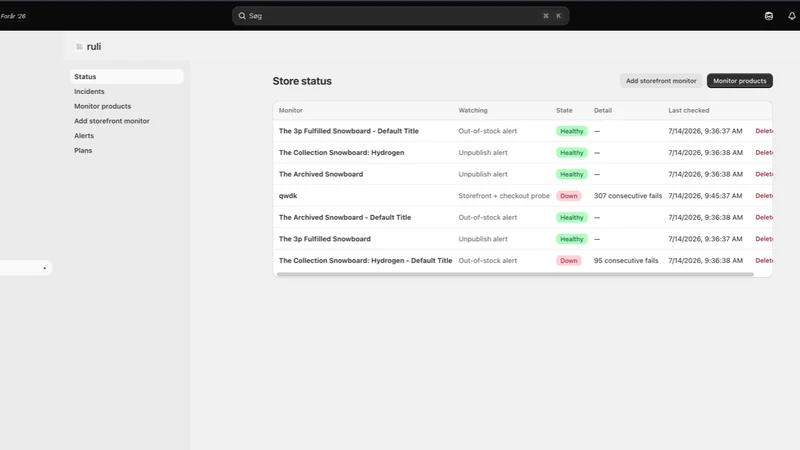Open Add storefront monitor in sidebar

[x=112, y=121]
